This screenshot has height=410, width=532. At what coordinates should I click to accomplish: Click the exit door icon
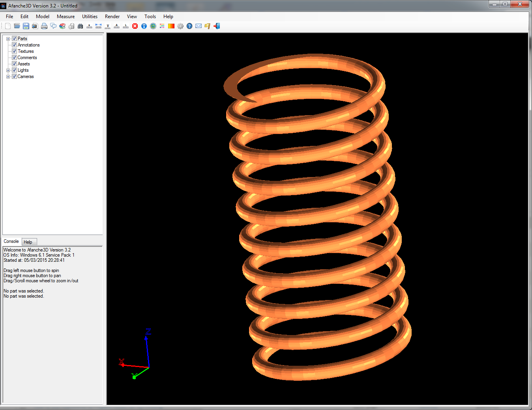(217, 26)
